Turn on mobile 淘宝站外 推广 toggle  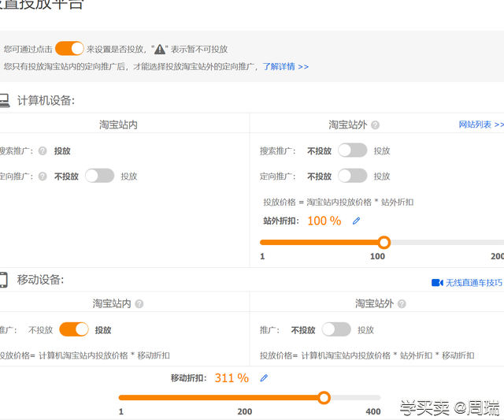336,329
